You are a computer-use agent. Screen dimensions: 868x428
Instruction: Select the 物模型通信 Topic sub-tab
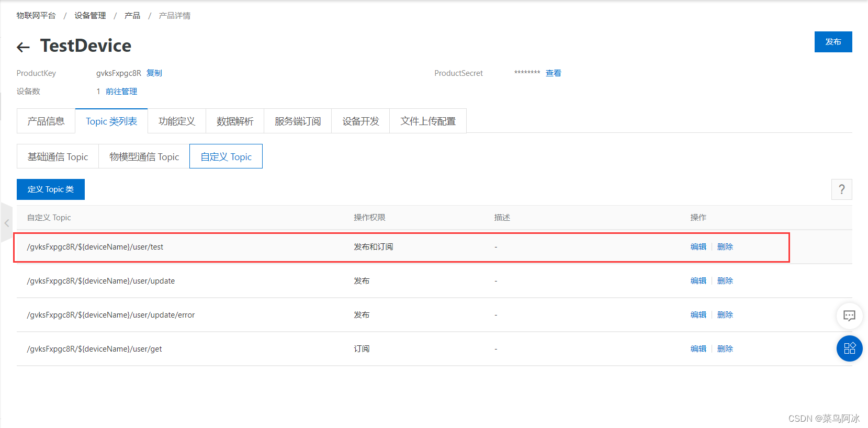point(144,156)
